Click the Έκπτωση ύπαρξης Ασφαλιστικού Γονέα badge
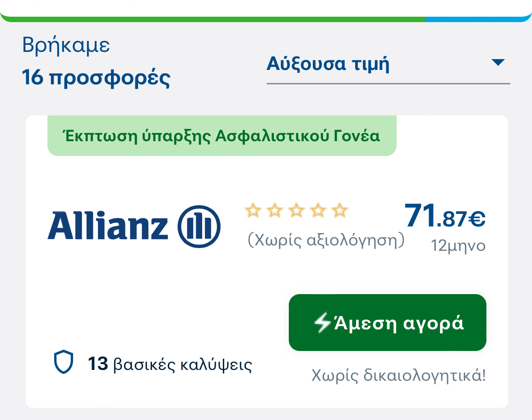 (222, 136)
